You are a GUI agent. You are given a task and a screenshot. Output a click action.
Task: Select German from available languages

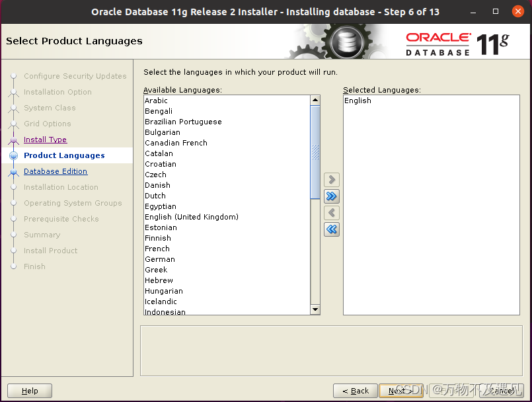160,259
